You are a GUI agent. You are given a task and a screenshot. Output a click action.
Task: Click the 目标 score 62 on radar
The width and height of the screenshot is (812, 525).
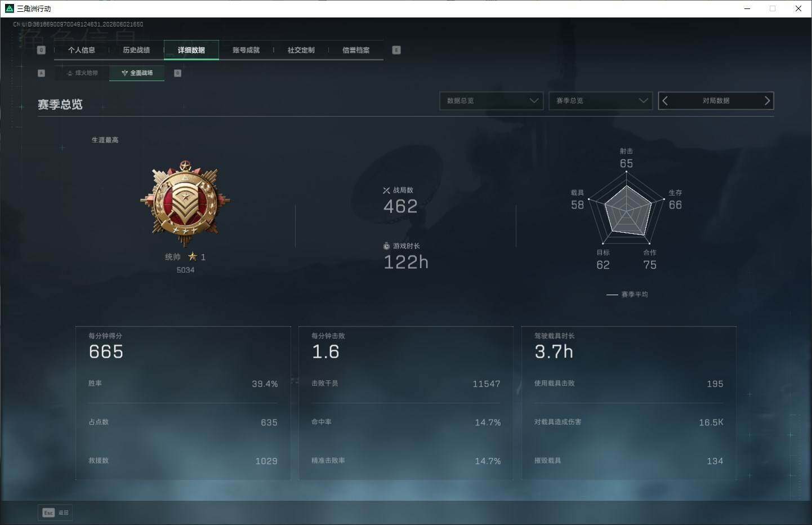click(603, 265)
